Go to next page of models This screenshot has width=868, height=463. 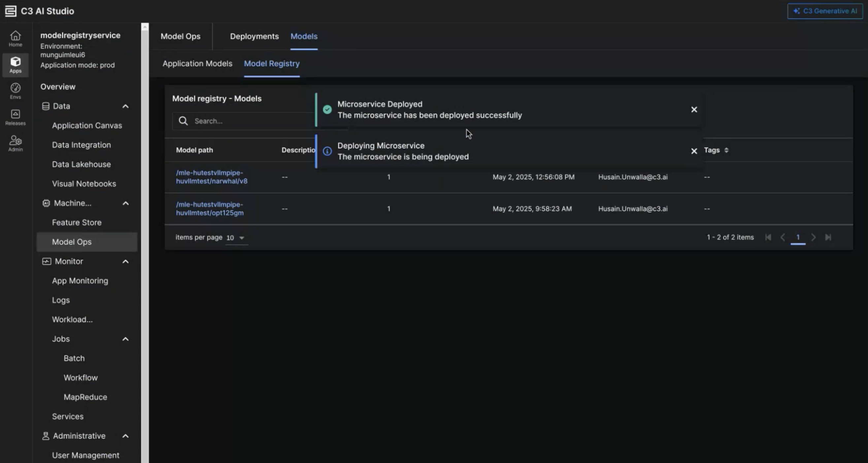(x=813, y=237)
